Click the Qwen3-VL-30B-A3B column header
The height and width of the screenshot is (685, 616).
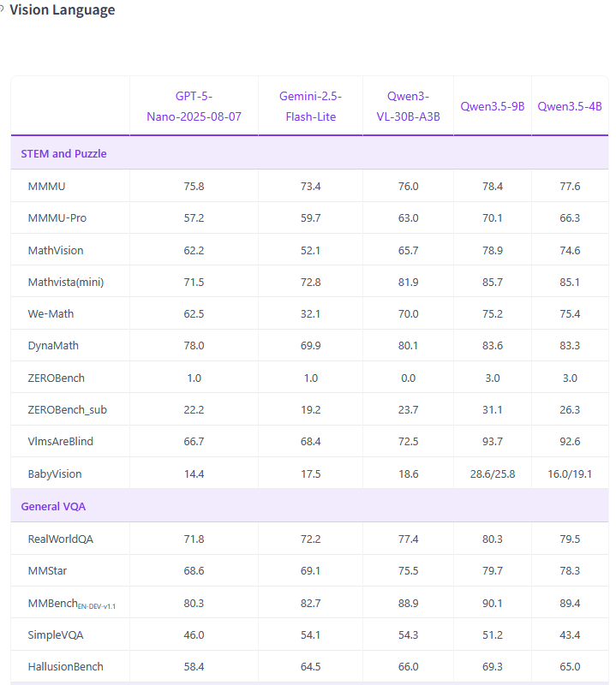408,106
